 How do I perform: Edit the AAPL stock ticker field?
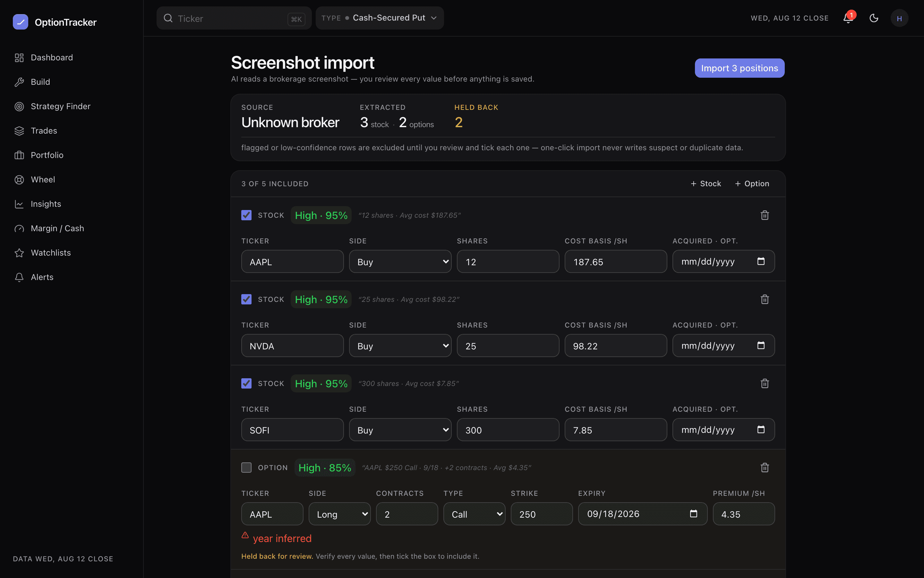point(293,261)
